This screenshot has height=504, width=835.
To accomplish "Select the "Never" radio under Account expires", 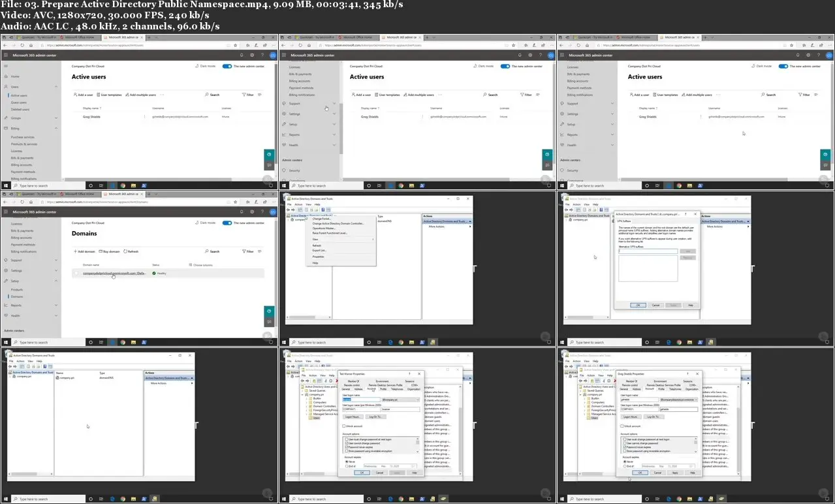I will [x=347, y=462].
